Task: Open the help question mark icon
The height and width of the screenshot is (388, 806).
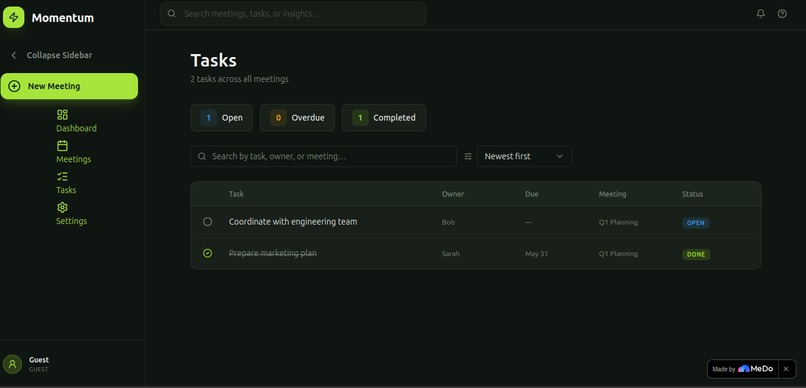Action: 782,14
